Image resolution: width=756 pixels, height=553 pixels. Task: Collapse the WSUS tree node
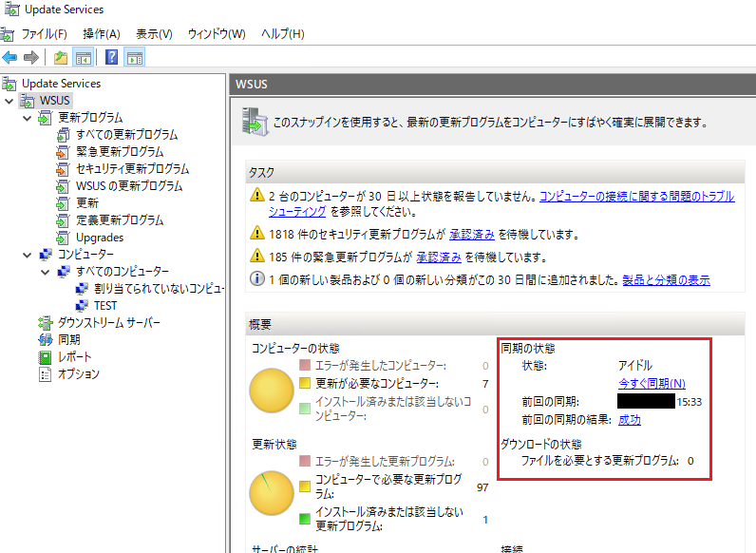9,102
